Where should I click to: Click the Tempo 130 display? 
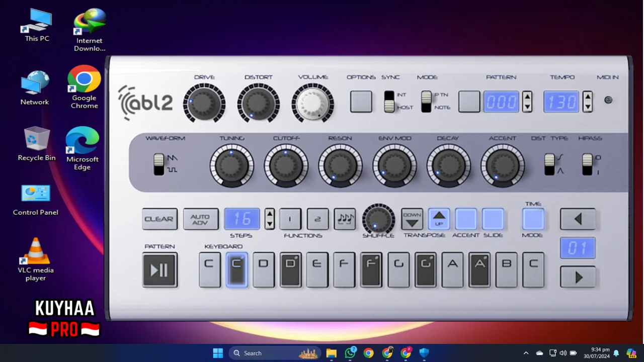pyautogui.click(x=561, y=102)
